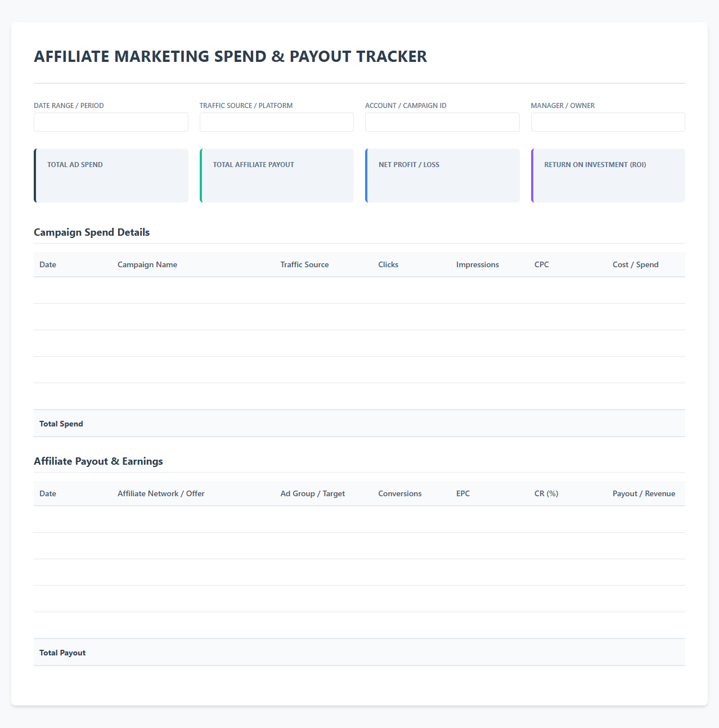Select the 'Traffic Source' column header
The height and width of the screenshot is (728, 719).
[x=304, y=264]
